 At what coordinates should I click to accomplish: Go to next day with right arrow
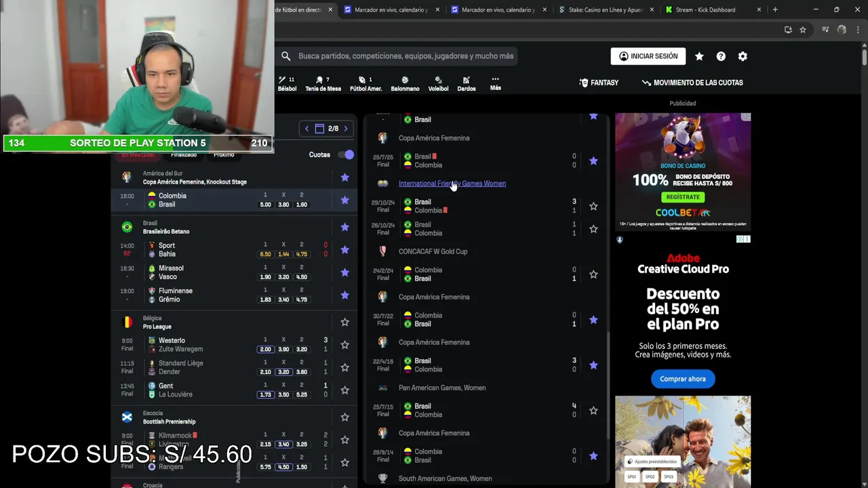[x=345, y=128]
